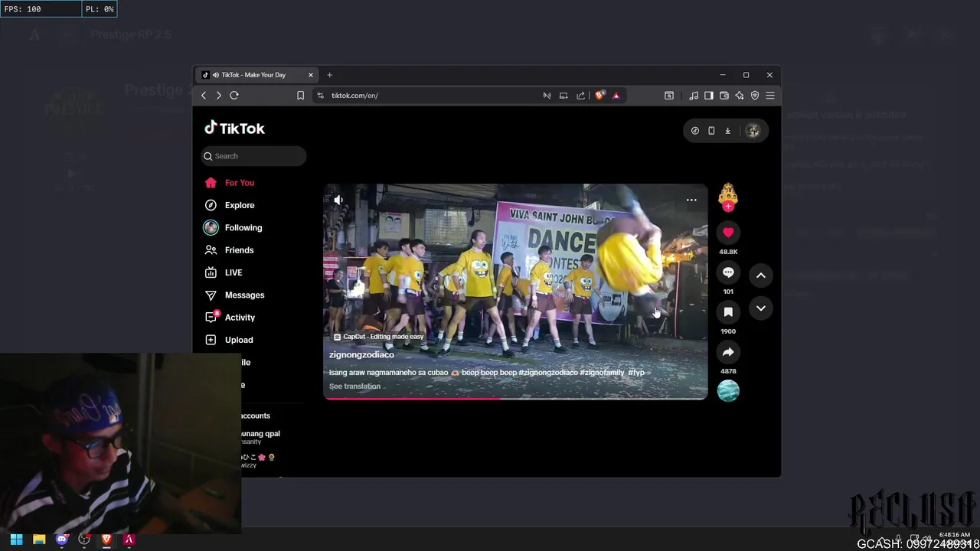The width and height of the screenshot is (980, 551).
Task: Click the get app phone icon
Action: point(711,131)
